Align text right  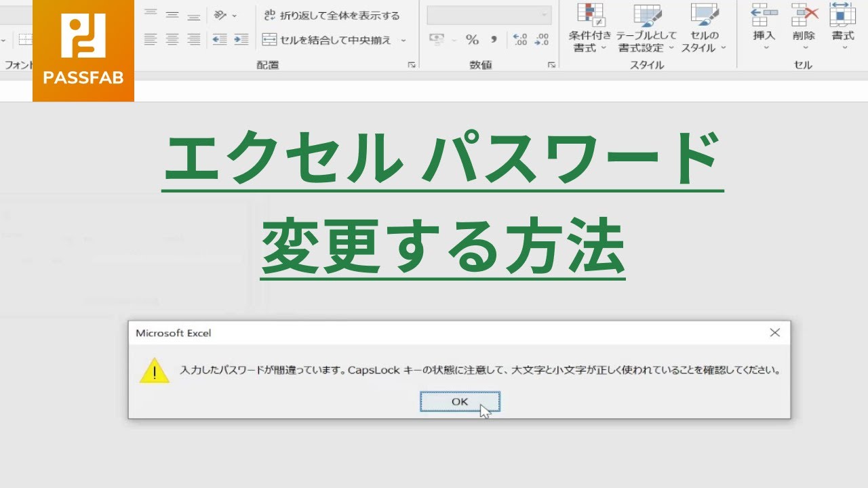(x=194, y=39)
